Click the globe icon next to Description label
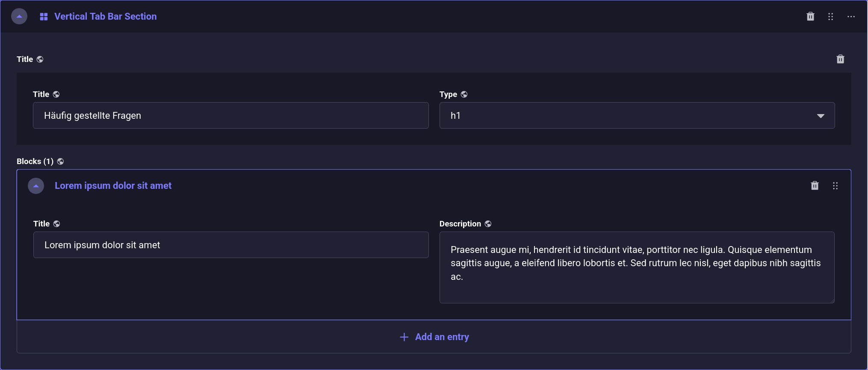868x370 pixels. pos(488,224)
